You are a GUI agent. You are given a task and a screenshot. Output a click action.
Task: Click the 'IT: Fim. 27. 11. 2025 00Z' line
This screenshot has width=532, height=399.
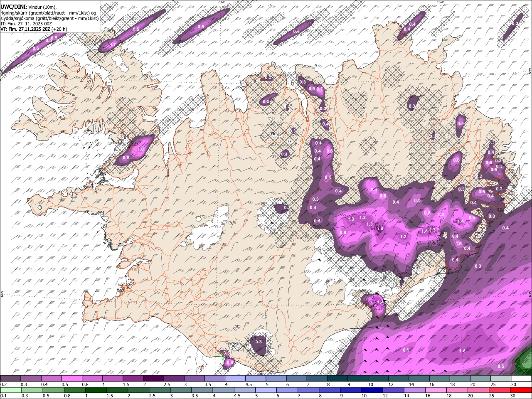click(x=26, y=24)
